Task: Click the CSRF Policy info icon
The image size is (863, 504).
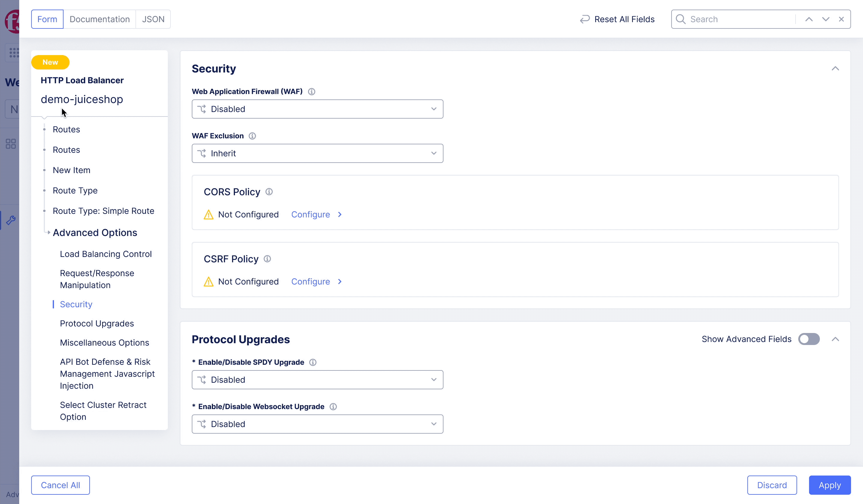Action: [267, 259]
